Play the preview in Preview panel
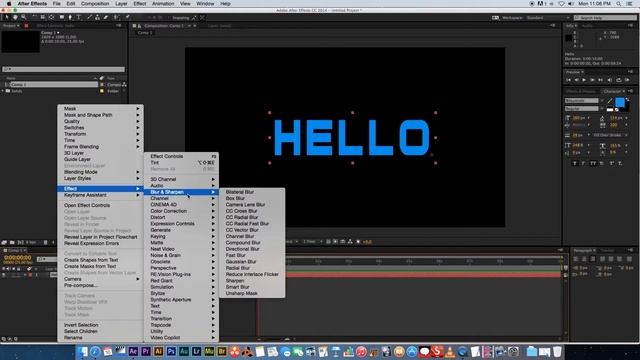 (584, 80)
